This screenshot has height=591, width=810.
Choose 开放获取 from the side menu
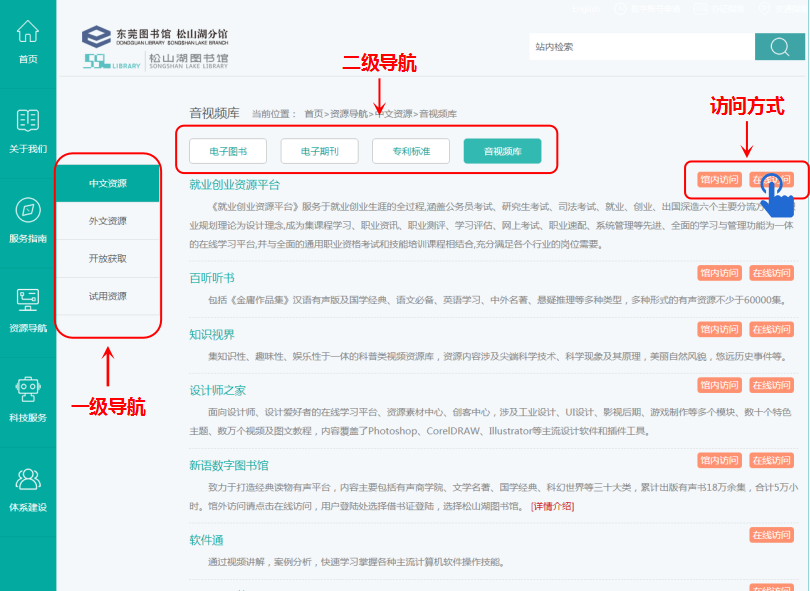(108, 259)
